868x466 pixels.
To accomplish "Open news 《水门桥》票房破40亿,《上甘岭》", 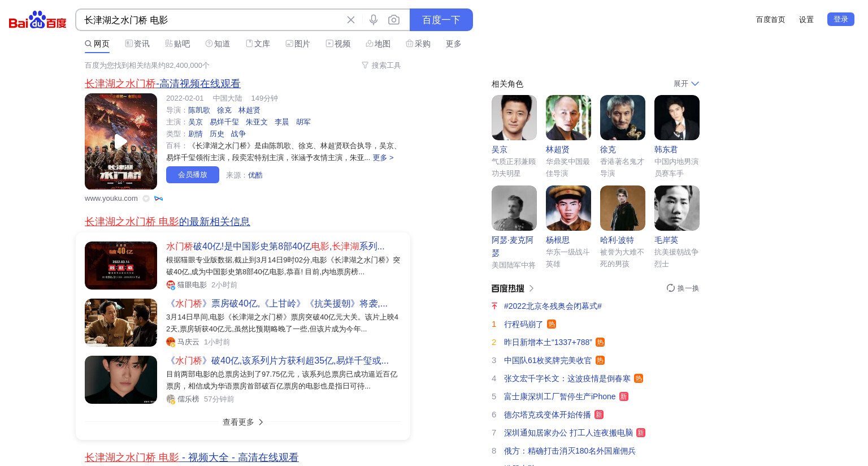I will (277, 304).
